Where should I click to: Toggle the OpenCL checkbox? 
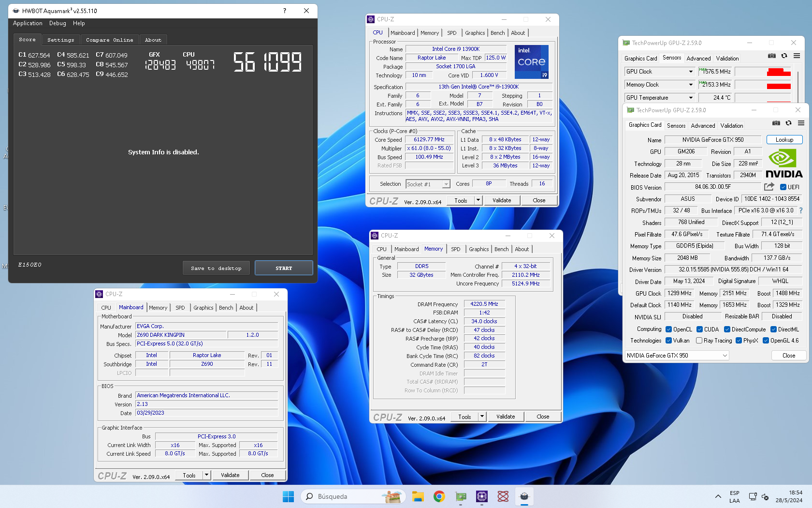[669, 329]
